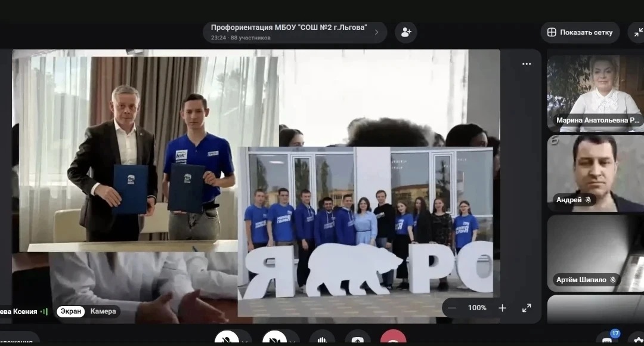Open the add participant icon

[x=406, y=32]
